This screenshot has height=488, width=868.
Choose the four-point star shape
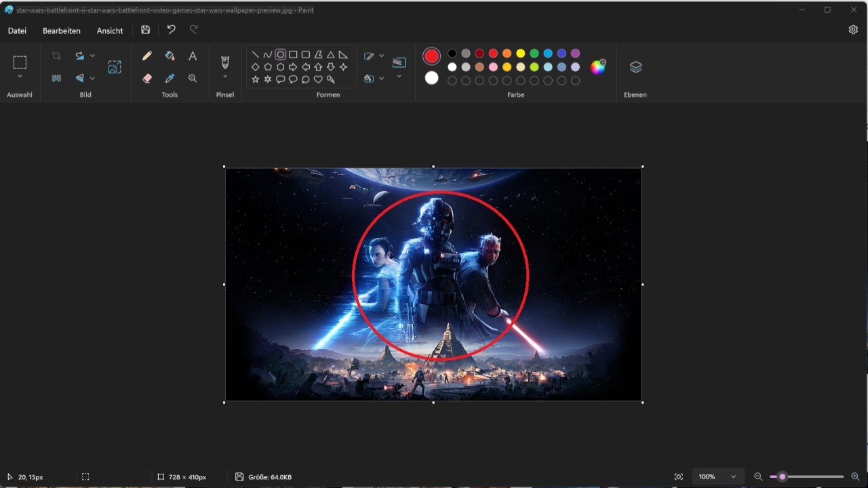[343, 67]
